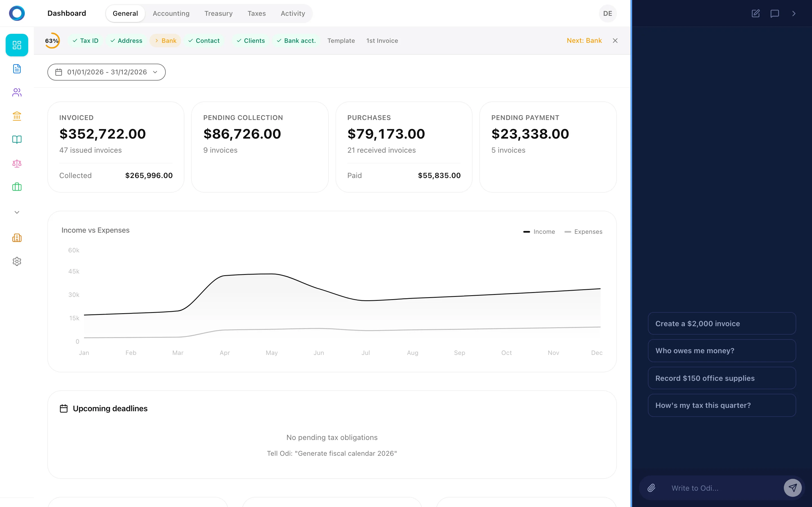
Task: Click the Next: Bank link in the banner
Action: click(x=584, y=40)
